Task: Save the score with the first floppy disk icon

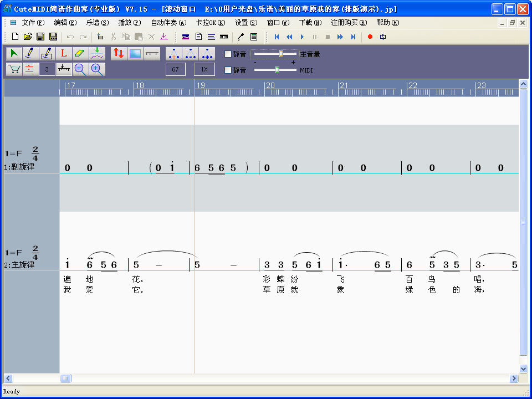Action: (40, 37)
